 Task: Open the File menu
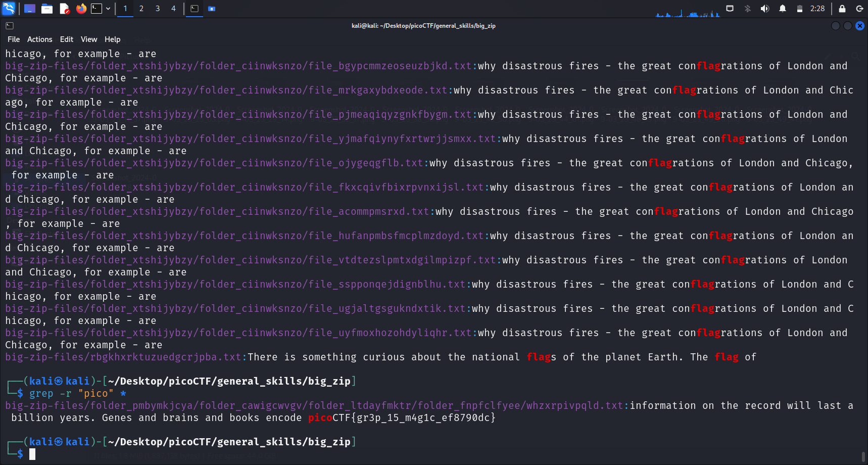click(14, 39)
